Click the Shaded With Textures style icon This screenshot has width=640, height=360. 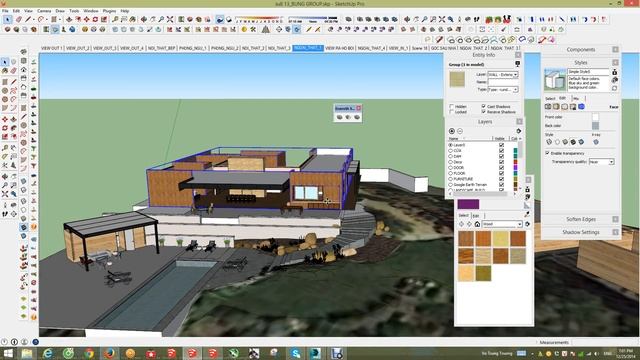point(573,142)
